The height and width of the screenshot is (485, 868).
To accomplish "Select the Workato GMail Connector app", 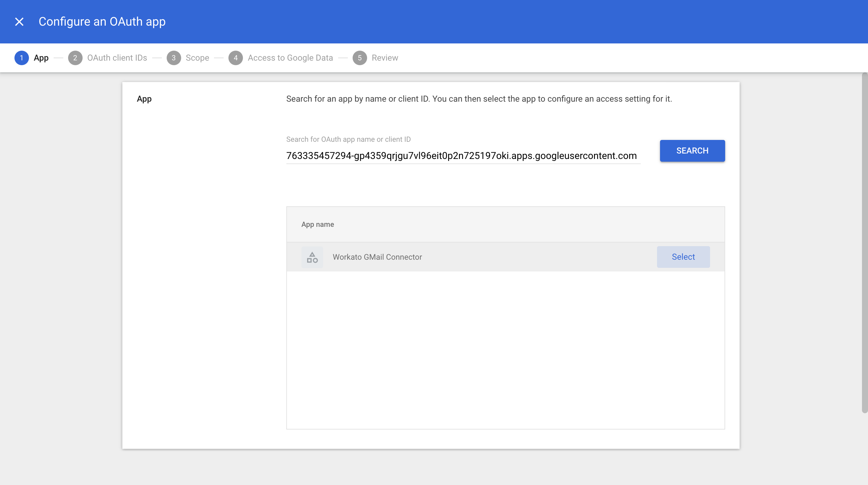I will pyautogui.click(x=683, y=256).
